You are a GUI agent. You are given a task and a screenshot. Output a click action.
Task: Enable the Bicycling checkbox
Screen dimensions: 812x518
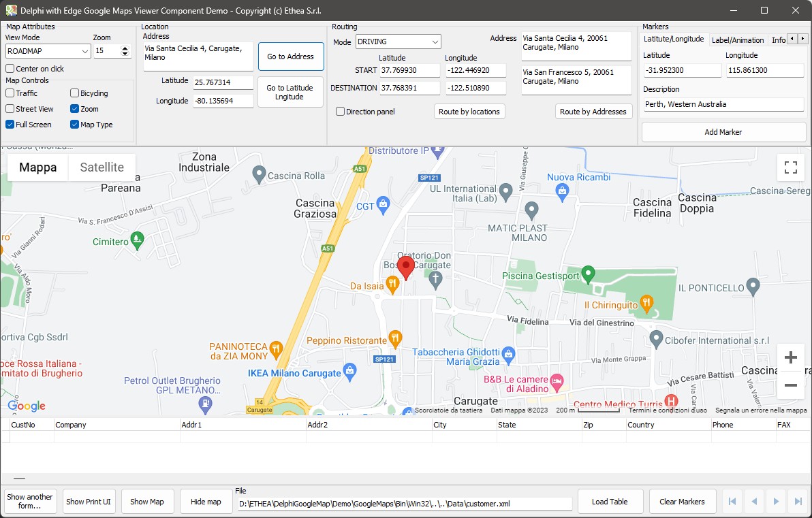coord(74,93)
